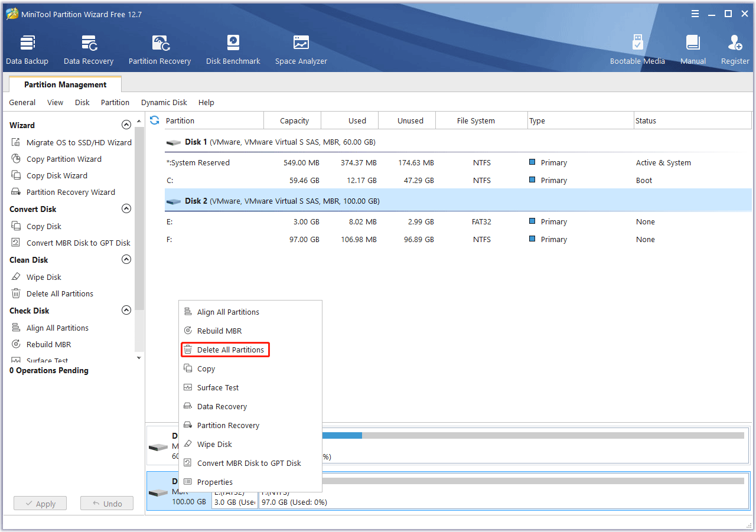Open Properties from the context menu

tap(250, 482)
